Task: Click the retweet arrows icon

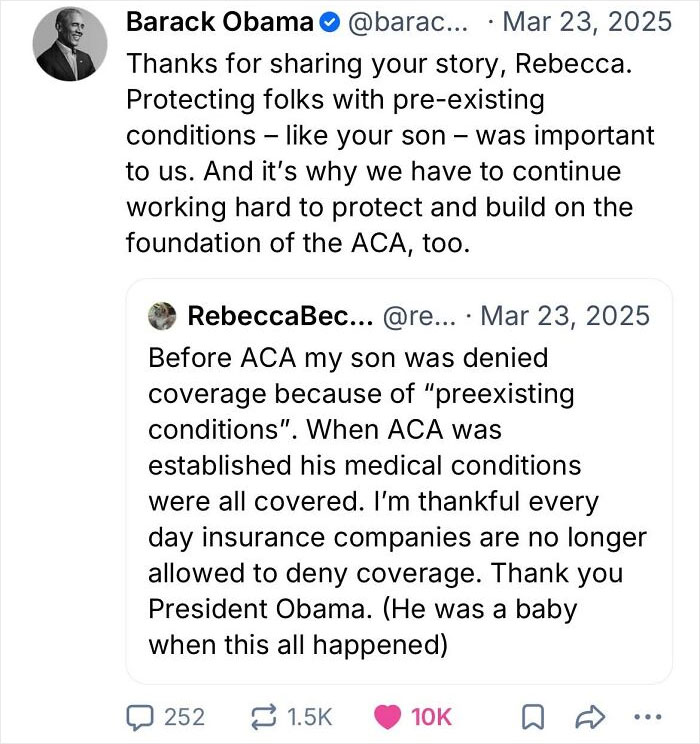Action: pyautogui.click(x=263, y=716)
